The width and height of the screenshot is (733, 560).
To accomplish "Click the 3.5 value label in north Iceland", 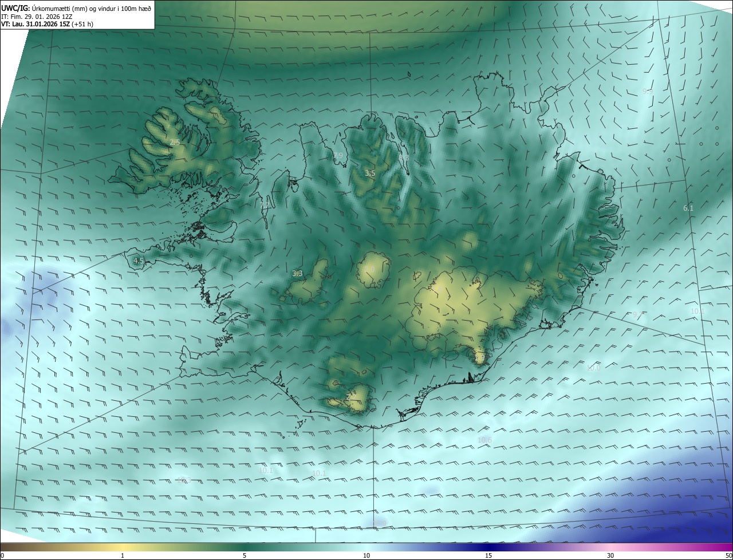I will [x=370, y=173].
